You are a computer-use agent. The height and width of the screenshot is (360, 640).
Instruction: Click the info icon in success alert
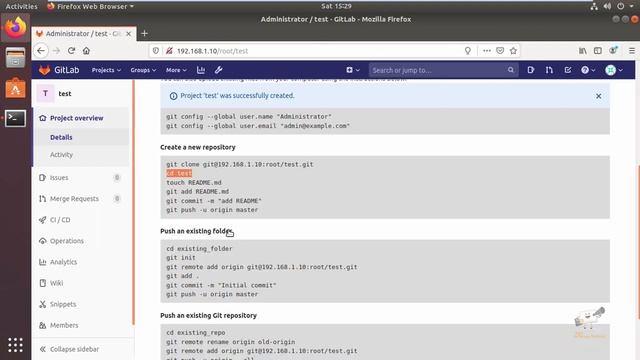173,96
